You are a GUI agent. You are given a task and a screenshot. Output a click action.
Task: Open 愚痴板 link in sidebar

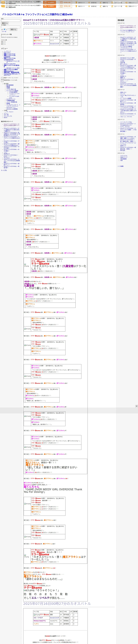pos(8,103)
